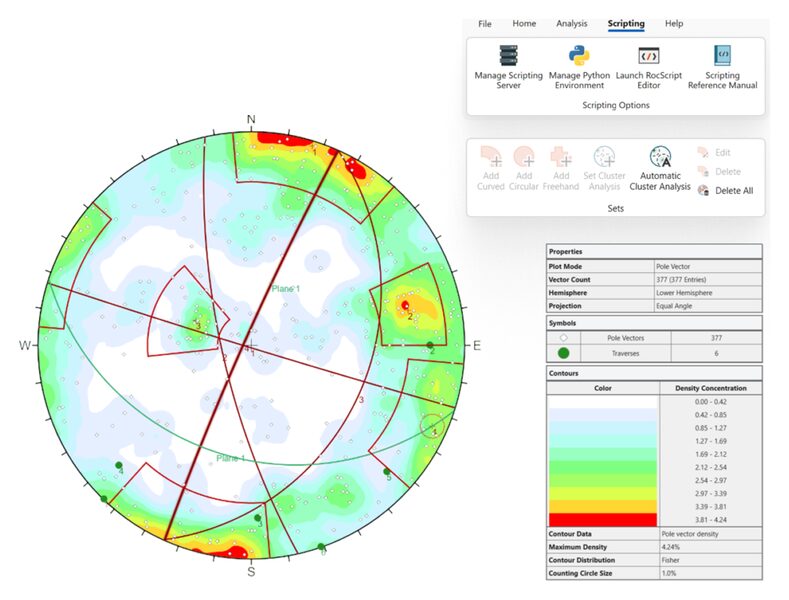Open the File menu
This screenshot has width=789, height=600.
click(485, 24)
